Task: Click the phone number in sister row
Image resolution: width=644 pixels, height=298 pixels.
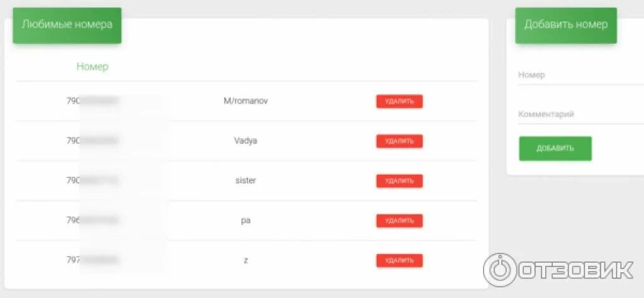Action: (93, 180)
